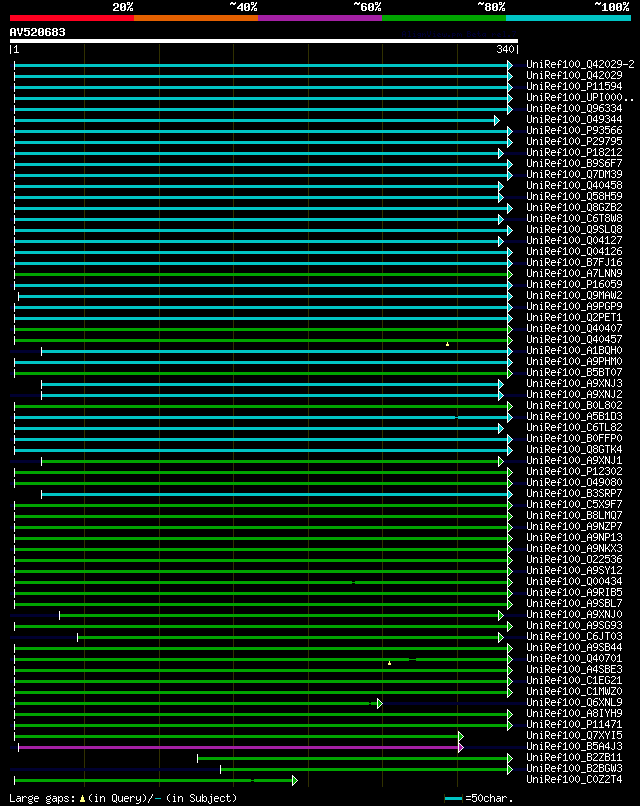The height and width of the screenshot is (806, 640).
Task: Select the UniRef100_A4SBE3 label
Action: pos(574,669)
